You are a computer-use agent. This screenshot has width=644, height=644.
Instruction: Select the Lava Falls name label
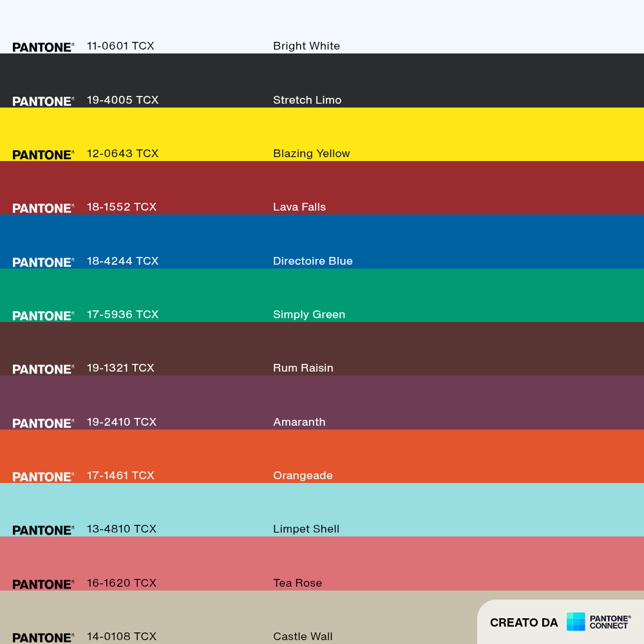(x=299, y=207)
